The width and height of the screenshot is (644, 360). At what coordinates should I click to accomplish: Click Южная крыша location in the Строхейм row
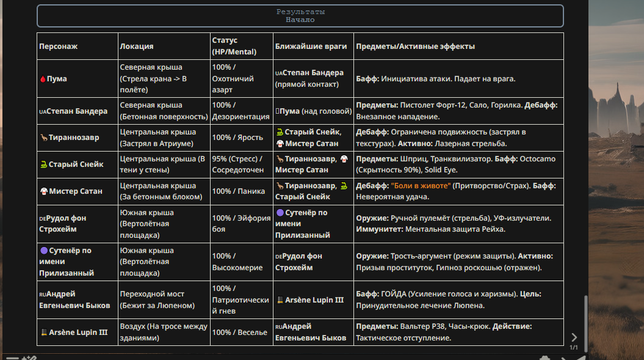coord(147,224)
